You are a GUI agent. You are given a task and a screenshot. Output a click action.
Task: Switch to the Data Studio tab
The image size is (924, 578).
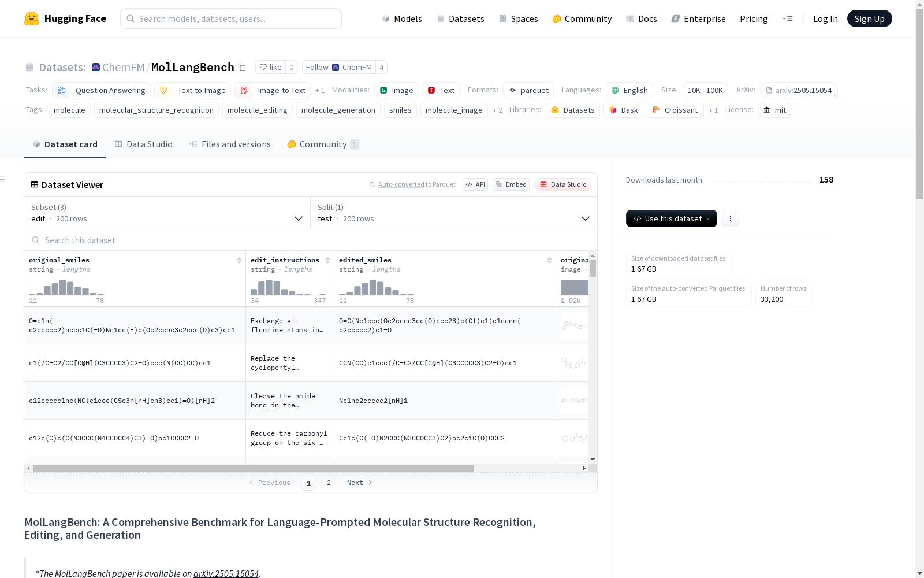144,144
